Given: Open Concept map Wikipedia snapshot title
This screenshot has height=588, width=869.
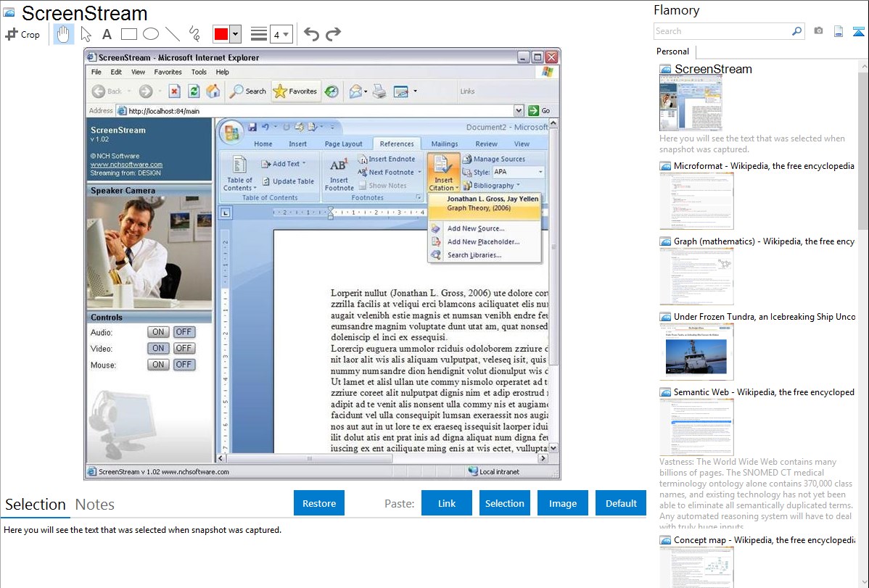Looking at the screenshot, I should click(764, 539).
